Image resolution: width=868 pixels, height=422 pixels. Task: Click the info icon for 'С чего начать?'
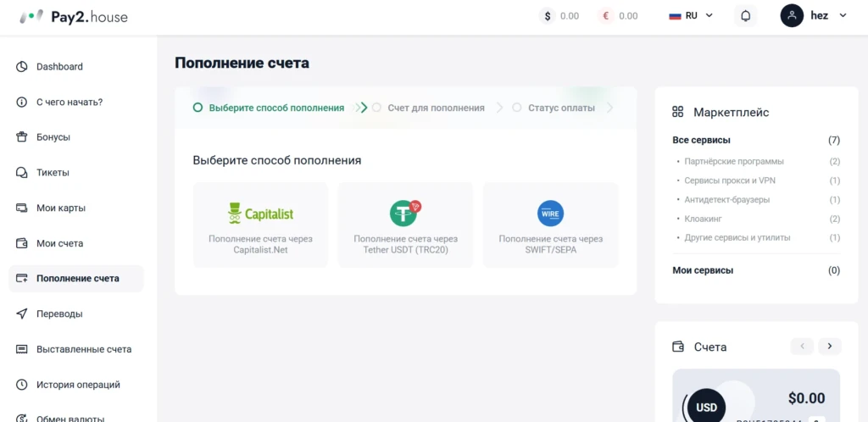(x=21, y=103)
